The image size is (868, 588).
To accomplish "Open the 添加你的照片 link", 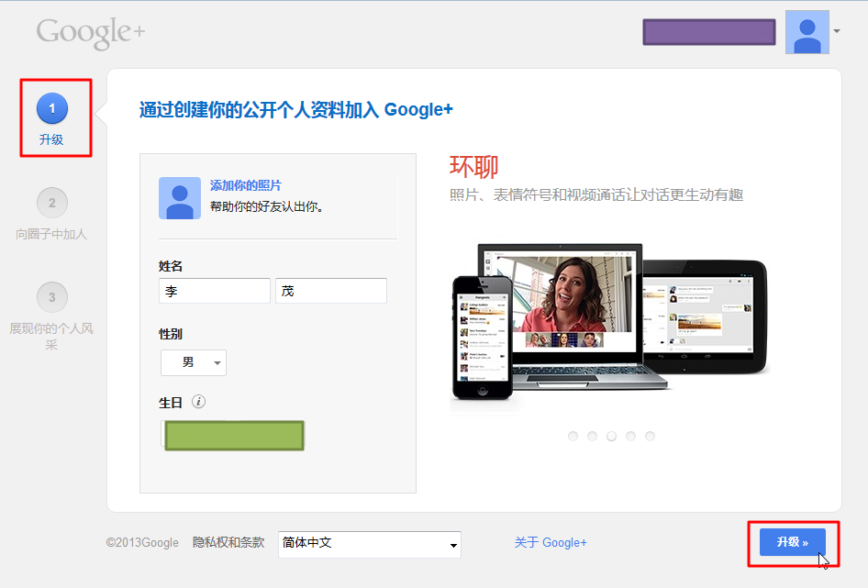I will click(x=246, y=185).
